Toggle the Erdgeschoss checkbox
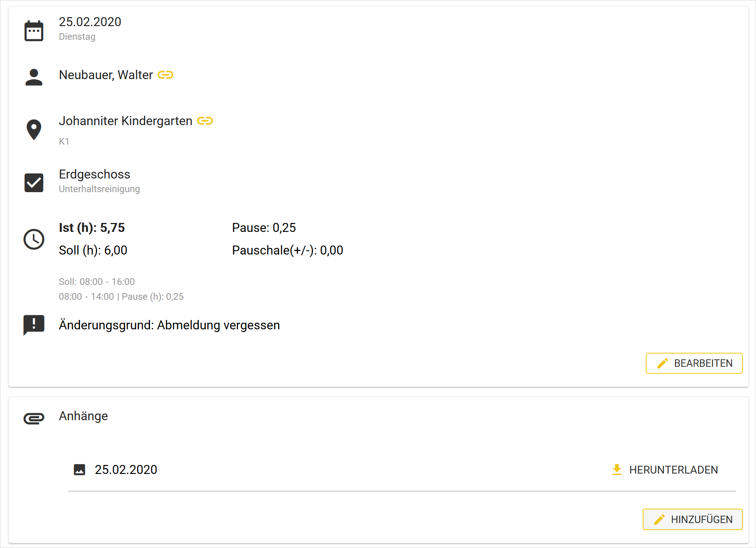The height and width of the screenshot is (548, 756). tap(34, 182)
